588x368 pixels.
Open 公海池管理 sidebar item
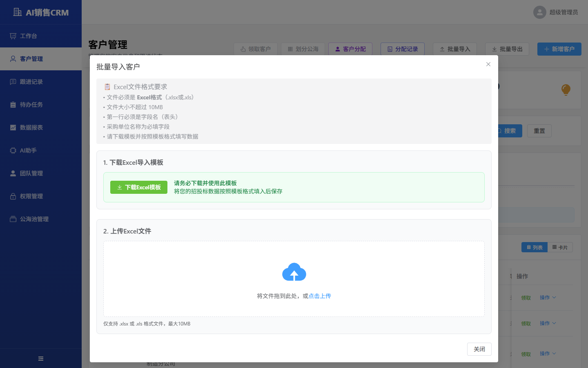pos(41,219)
